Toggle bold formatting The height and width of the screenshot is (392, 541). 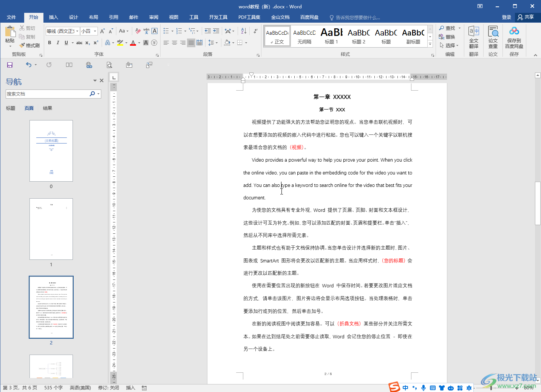(x=49, y=43)
